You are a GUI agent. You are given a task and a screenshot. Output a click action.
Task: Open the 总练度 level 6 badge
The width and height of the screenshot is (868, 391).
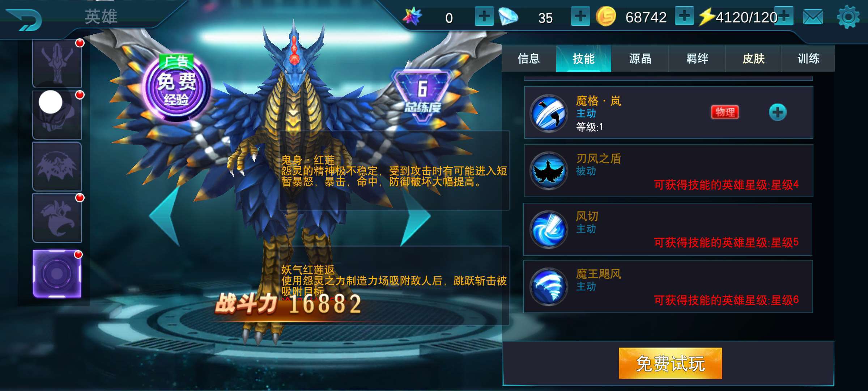pyautogui.click(x=422, y=95)
